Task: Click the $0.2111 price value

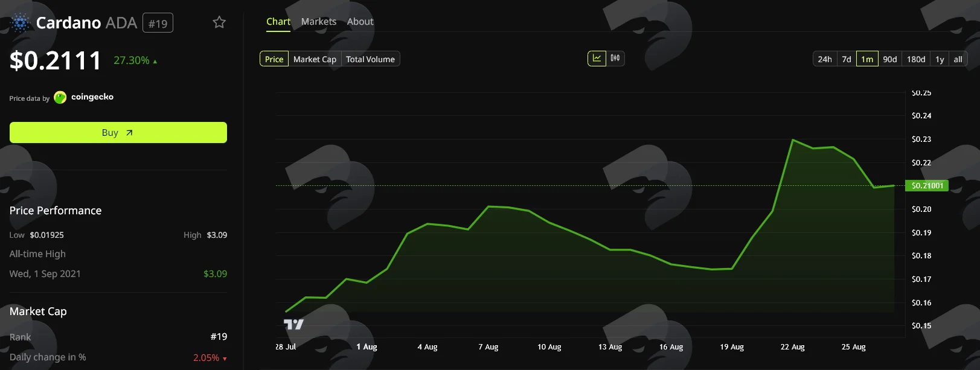Action: (56, 60)
